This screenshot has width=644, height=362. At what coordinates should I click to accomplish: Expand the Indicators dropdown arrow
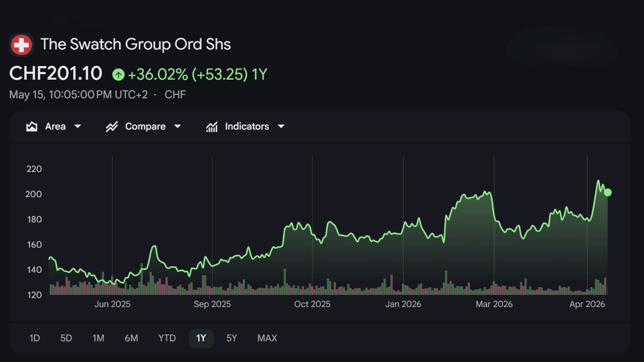(281, 127)
